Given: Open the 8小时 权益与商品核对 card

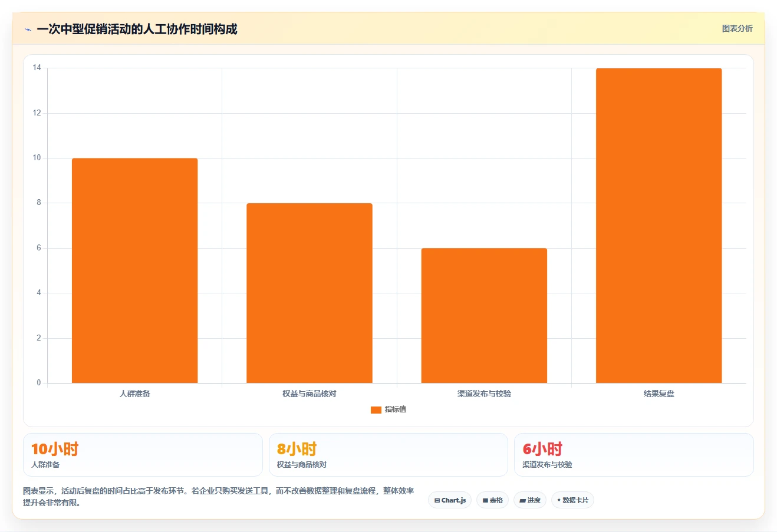Looking at the screenshot, I should pos(388,455).
